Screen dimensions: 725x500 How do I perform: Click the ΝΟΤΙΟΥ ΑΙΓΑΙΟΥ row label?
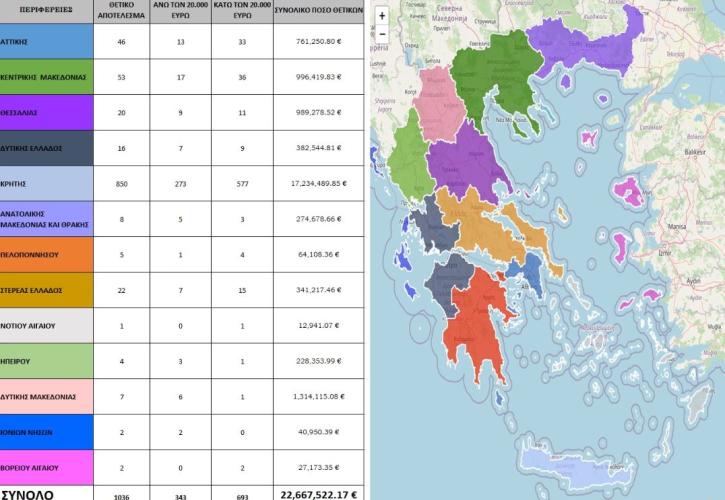pos(46,326)
